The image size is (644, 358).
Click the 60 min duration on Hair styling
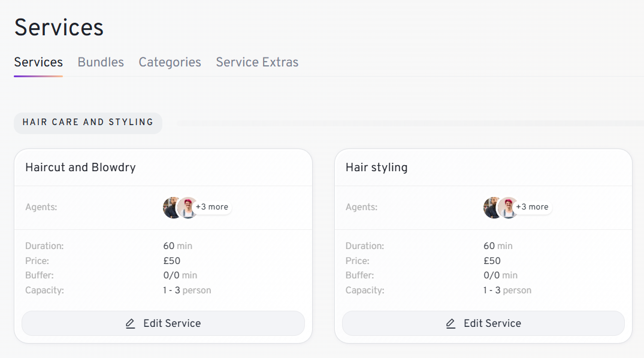pos(498,246)
